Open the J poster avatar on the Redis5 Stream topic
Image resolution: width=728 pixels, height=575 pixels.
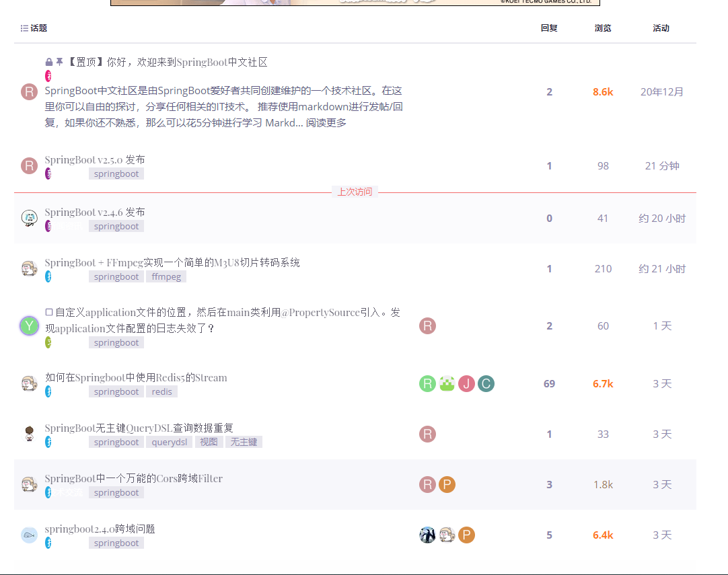pyautogui.click(x=466, y=384)
